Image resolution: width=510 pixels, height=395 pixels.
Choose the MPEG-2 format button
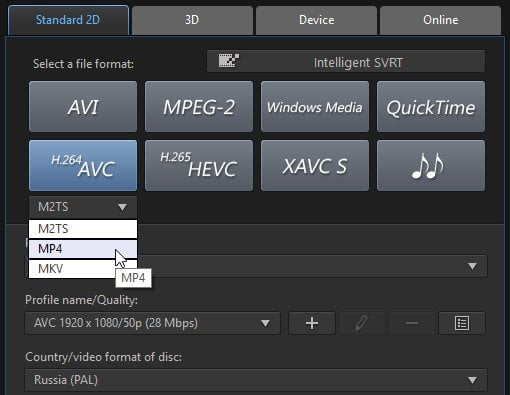199,107
